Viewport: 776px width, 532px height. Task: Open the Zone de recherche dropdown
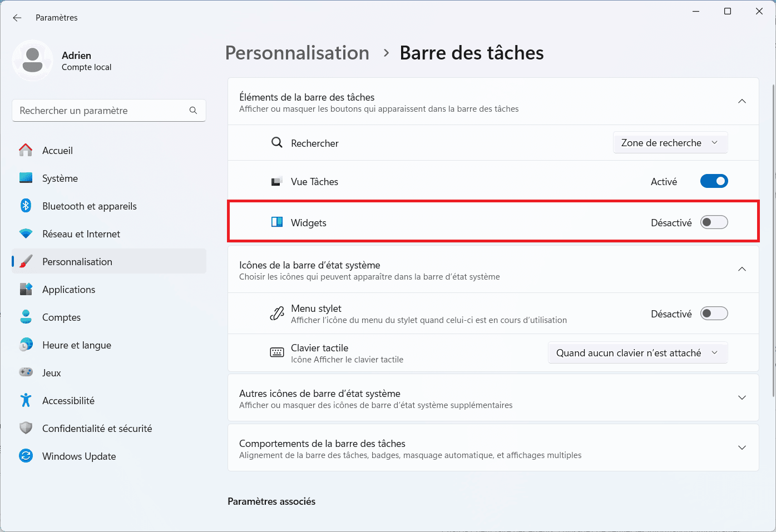[670, 143]
